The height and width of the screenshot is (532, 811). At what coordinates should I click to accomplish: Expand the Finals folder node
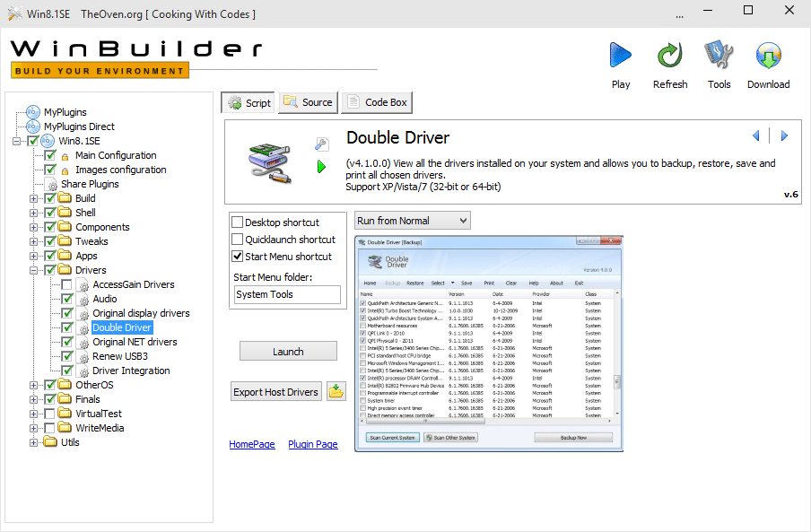click(33, 399)
